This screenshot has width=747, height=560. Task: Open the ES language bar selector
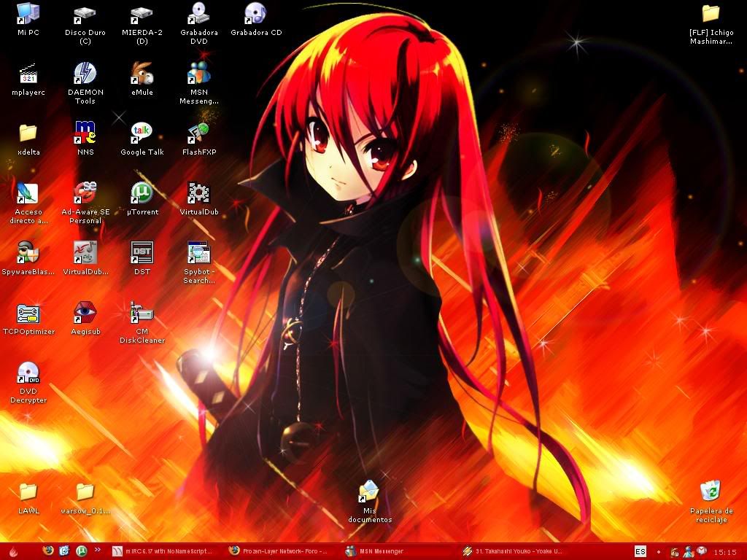pos(640,551)
